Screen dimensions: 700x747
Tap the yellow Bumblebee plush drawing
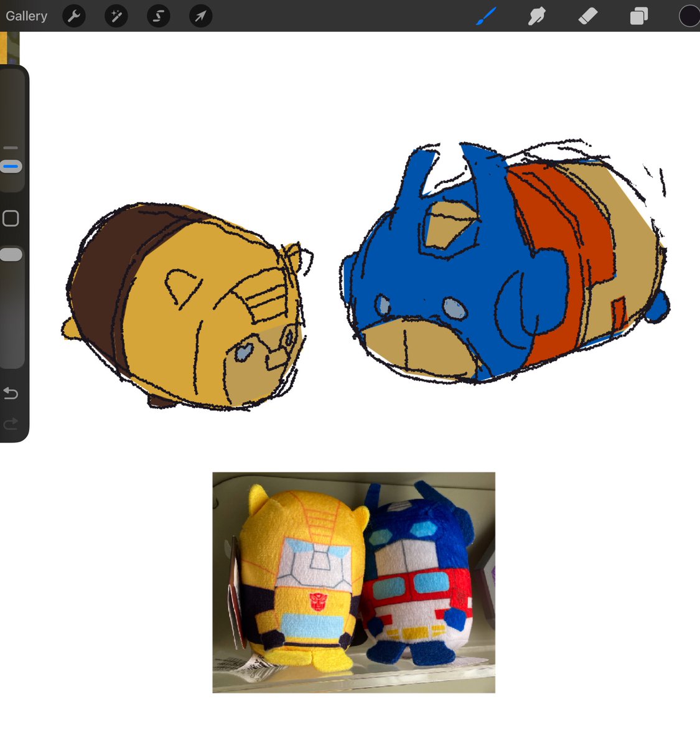click(187, 306)
